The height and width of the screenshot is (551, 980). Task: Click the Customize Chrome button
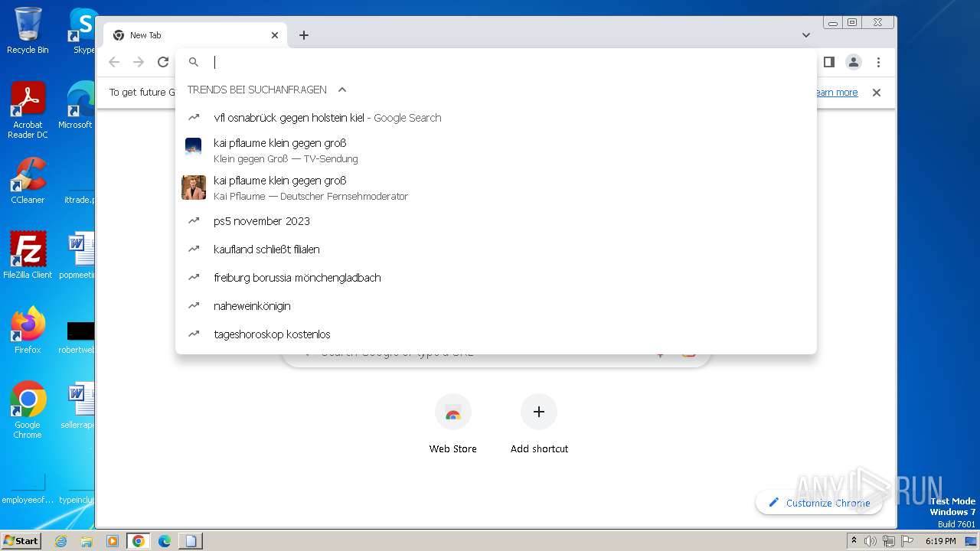pos(818,503)
